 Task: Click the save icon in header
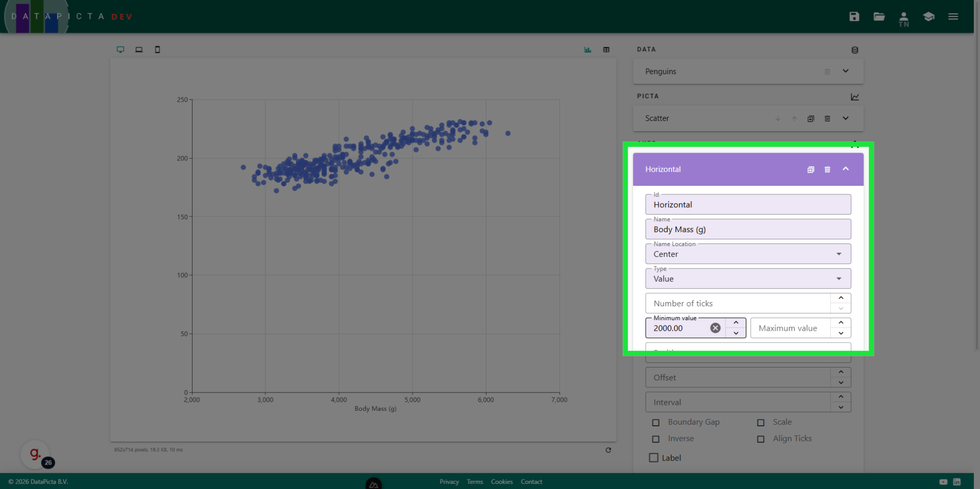pos(854,16)
